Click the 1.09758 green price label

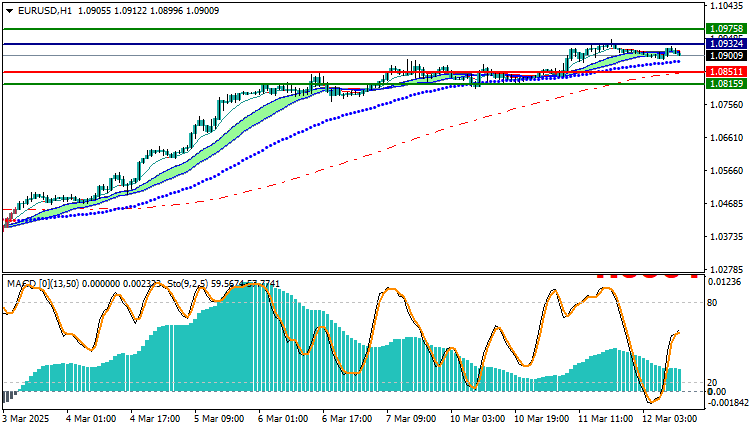(x=727, y=29)
